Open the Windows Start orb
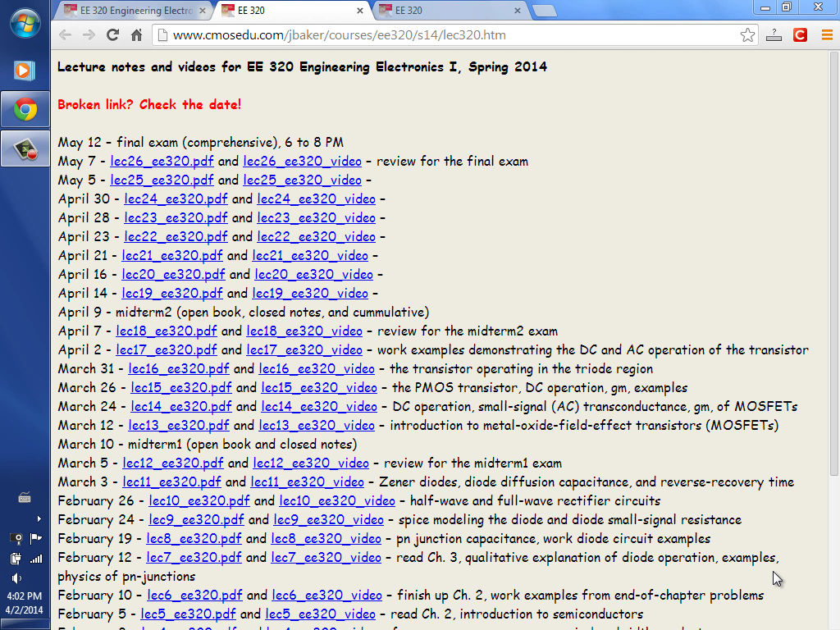This screenshot has width=840, height=630. click(x=25, y=24)
